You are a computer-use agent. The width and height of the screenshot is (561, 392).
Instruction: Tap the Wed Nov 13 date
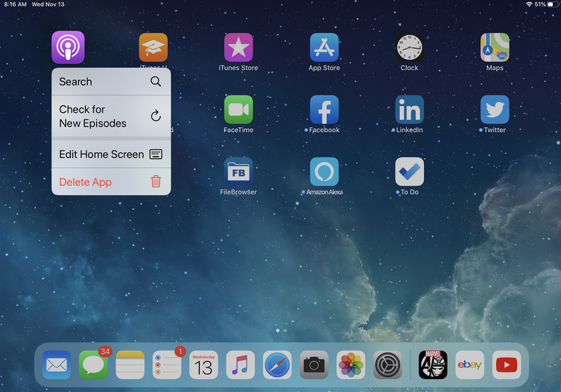(48, 4)
